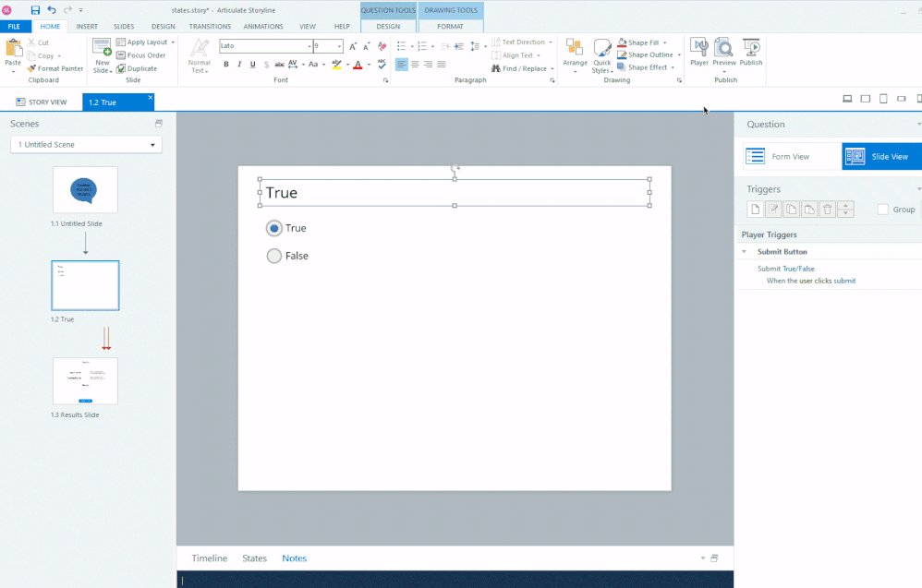The image size is (922, 588).
Task: Open the Player settings icon
Action: coord(699,51)
